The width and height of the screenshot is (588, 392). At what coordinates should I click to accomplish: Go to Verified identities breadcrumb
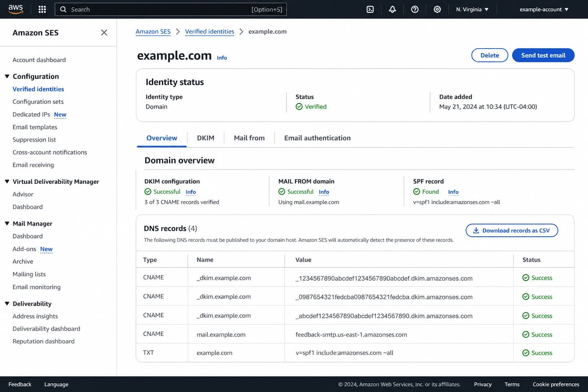pos(209,31)
